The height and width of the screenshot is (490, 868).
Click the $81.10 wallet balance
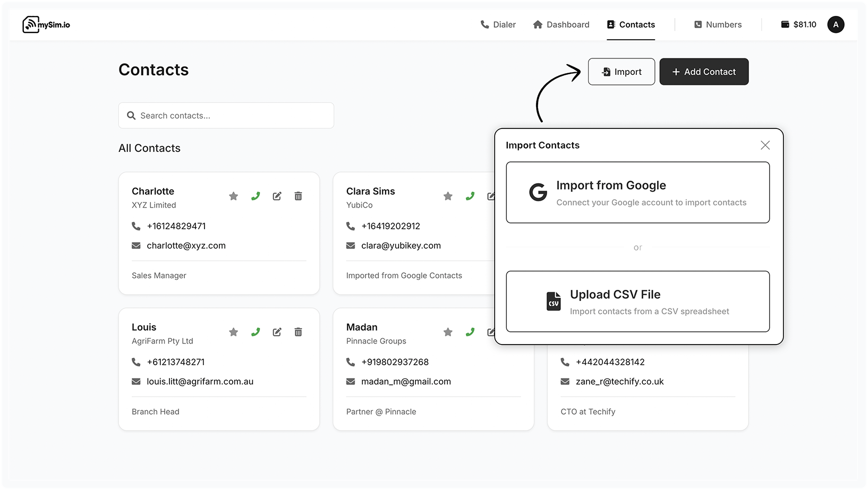pos(798,24)
